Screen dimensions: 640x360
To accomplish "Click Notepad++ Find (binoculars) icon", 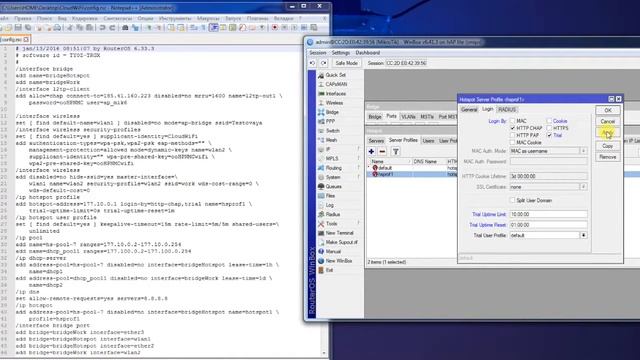I will (125, 27).
